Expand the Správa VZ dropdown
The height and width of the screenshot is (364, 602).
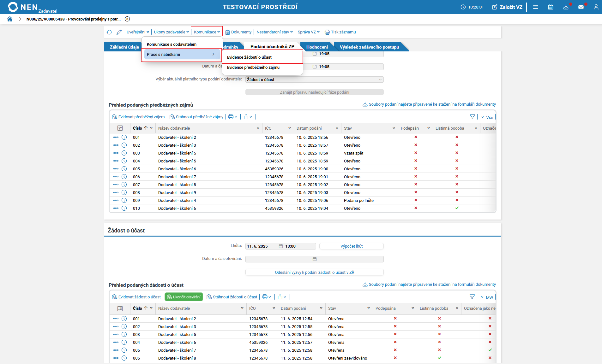tap(308, 32)
